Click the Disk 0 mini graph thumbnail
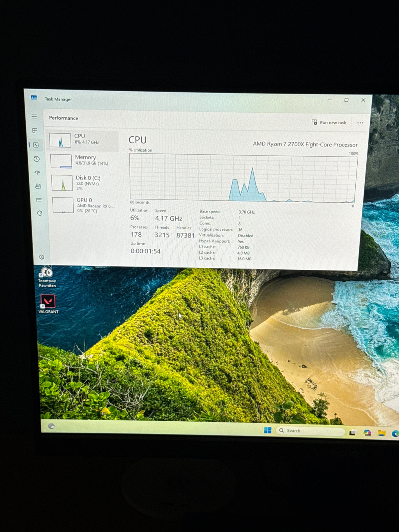The height and width of the screenshot is (532, 399). click(62, 183)
